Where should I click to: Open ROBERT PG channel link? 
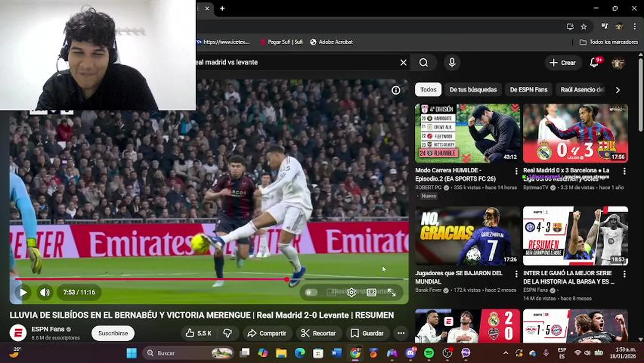[x=428, y=188]
